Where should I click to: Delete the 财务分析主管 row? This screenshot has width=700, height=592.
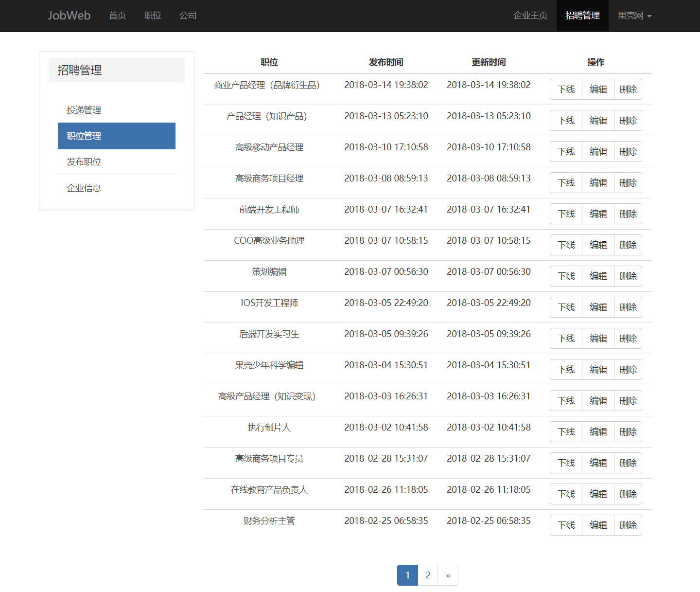coord(628,525)
